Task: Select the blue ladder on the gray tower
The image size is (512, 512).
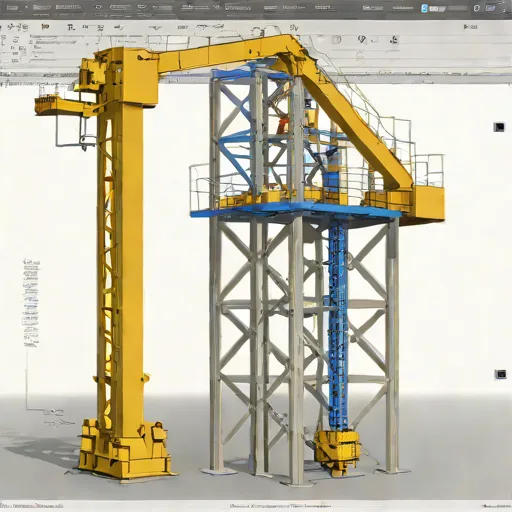Action: point(338,327)
